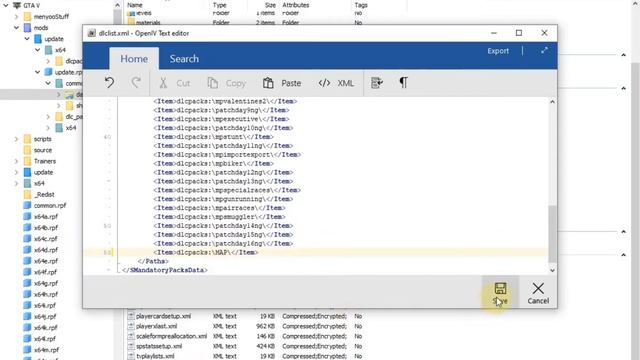Expand the scripts folder node
Image resolution: width=640 pixels, height=360 pixels.
(x=16, y=139)
